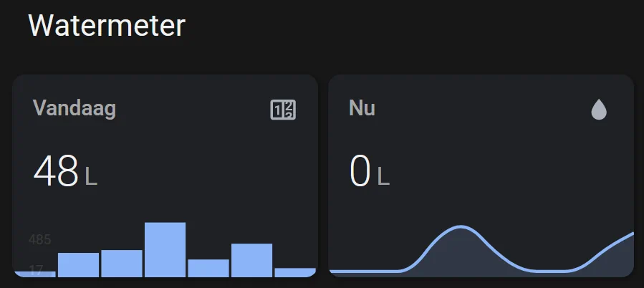Click the 0 L value reading
Image resolution: width=644 pixels, height=288 pixels.
pyautogui.click(x=369, y=171)
